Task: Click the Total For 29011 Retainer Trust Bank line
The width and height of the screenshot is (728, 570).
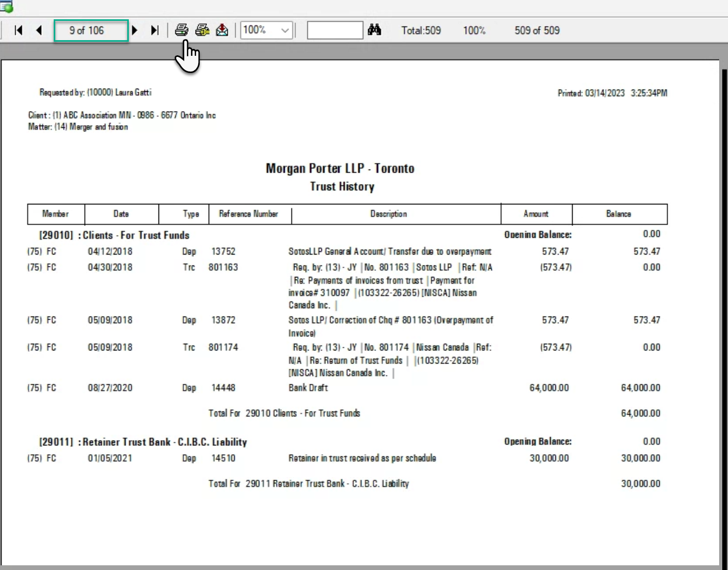Action: click(x=309, y=484)
